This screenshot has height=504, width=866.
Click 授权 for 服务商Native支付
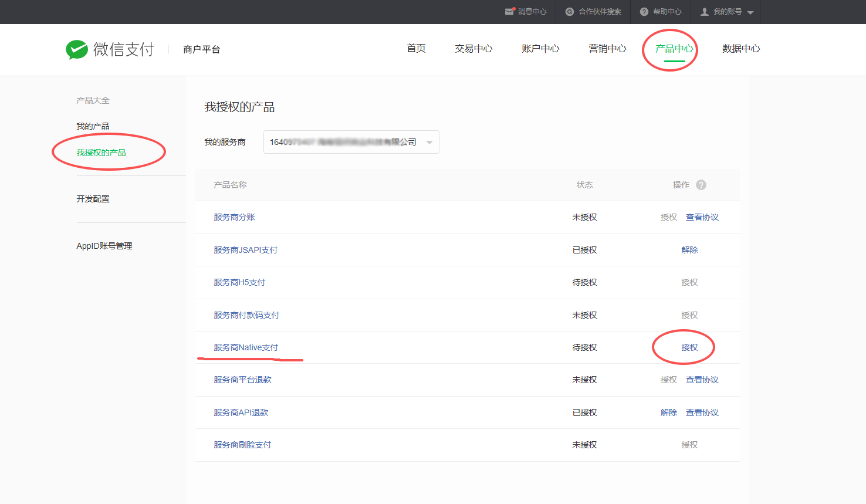click(x=689, y=347)
